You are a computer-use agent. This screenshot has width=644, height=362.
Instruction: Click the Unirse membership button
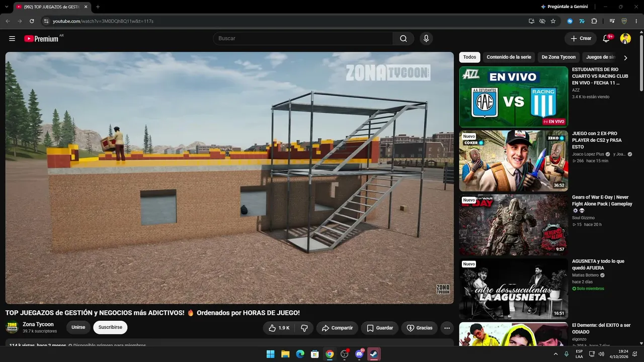tap(78, 327)
